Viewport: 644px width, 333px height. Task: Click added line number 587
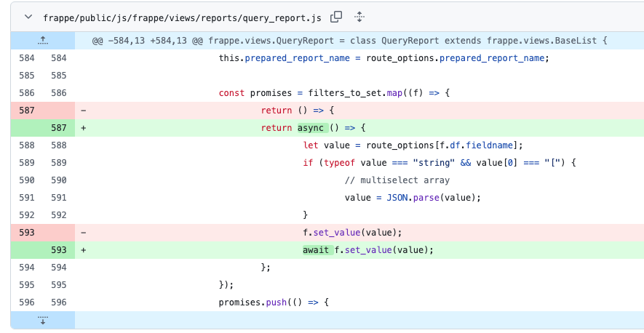point(59,128)
